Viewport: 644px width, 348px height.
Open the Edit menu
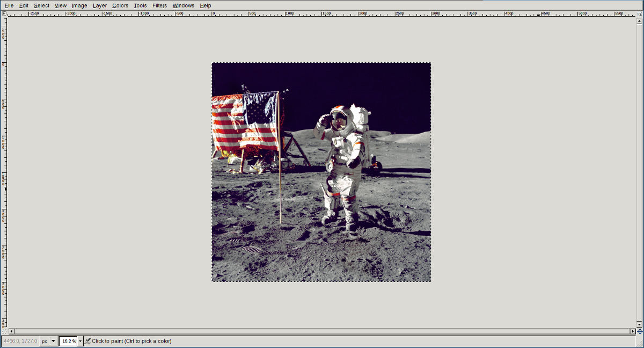coord(24,5)
